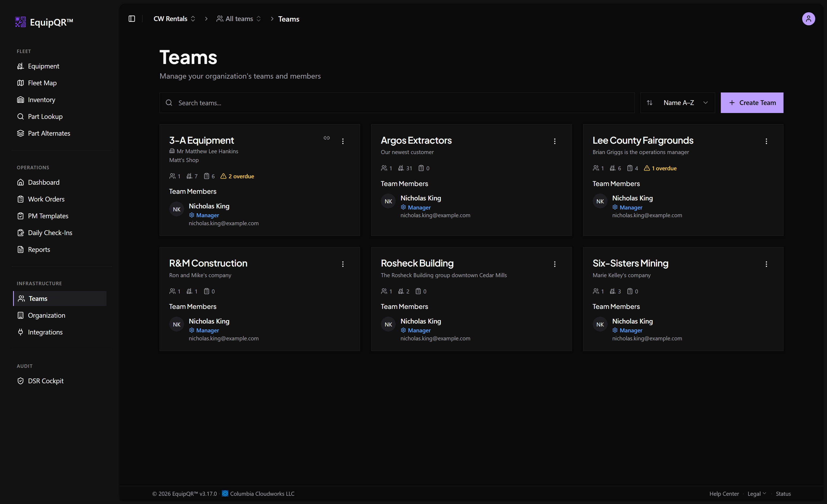Open Status link in footer
The height and width of the screenshot is (504, 827).
click(783, 493)
